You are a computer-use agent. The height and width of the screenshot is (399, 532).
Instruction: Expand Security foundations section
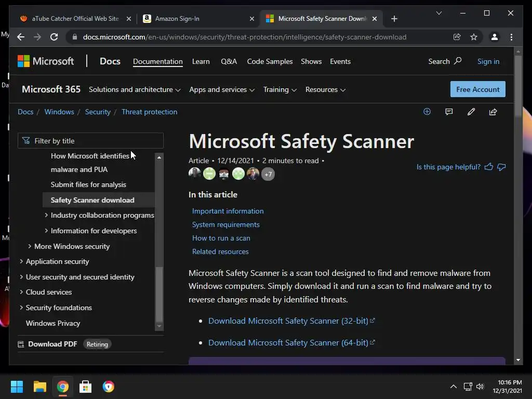click(21, 308)
